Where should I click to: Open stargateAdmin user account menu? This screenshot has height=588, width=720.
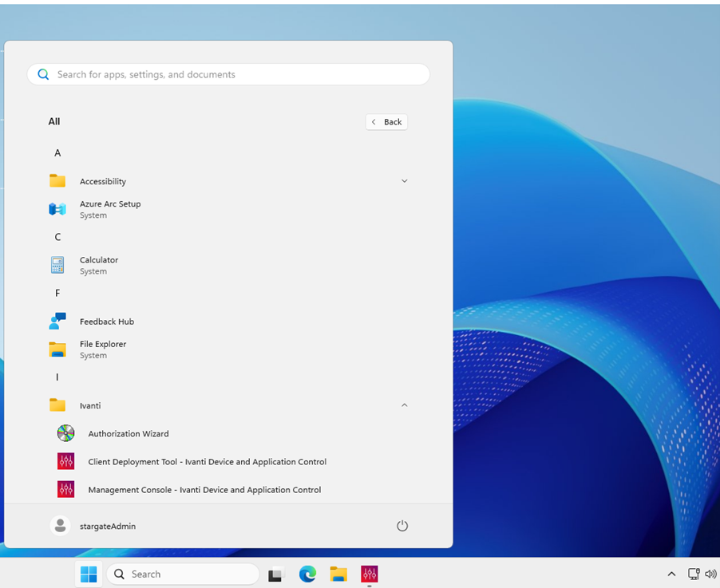click(93, 526)
